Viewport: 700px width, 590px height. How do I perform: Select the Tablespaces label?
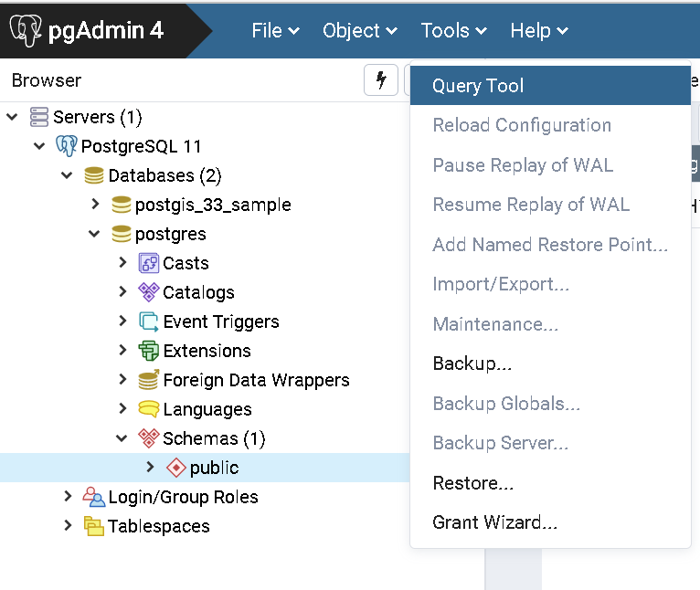click(158, 527)
